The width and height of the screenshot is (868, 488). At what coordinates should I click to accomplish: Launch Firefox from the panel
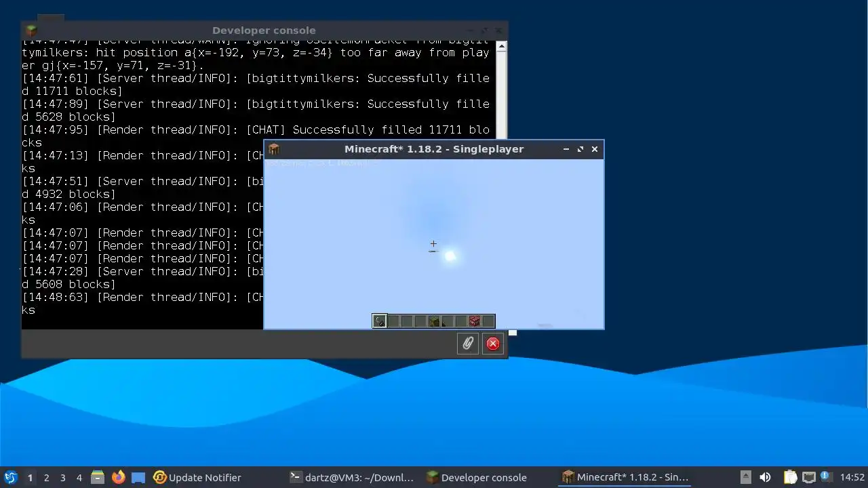coord(119,477)
